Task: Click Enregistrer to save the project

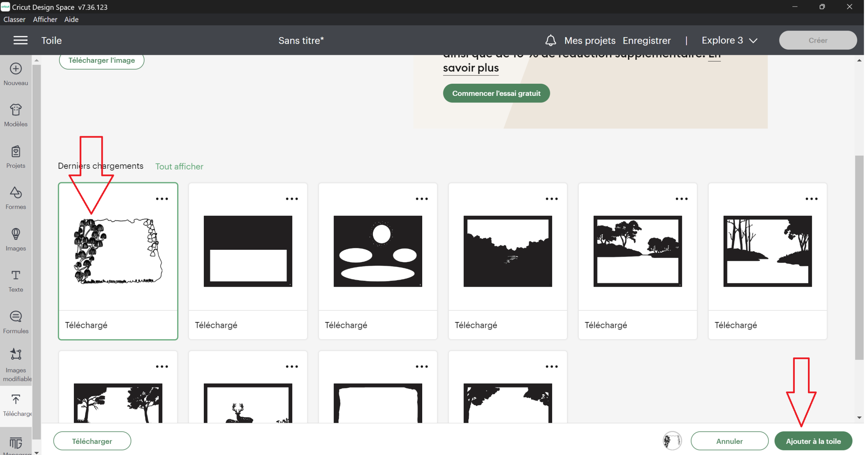Action: click(x=646, y=40)
